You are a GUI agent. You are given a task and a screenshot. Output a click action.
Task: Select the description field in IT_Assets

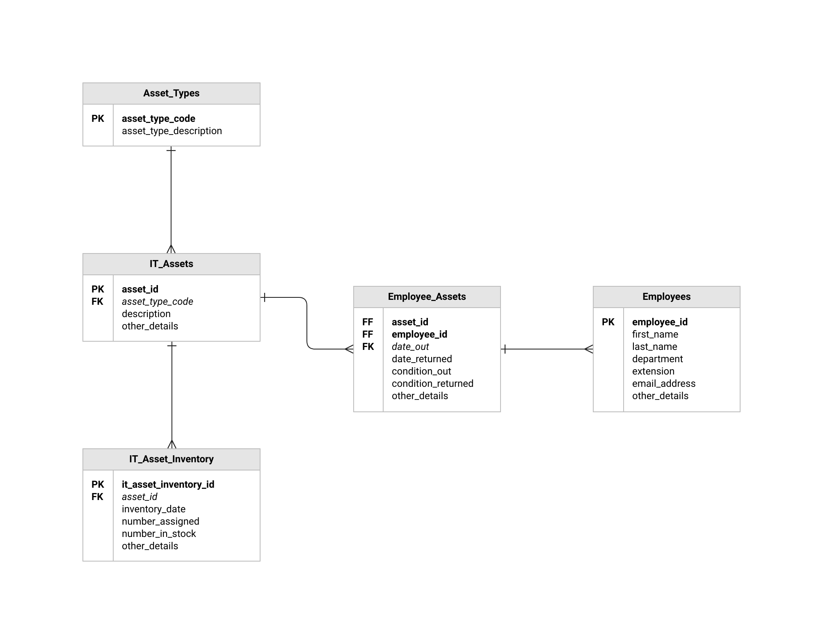point(146,314)
